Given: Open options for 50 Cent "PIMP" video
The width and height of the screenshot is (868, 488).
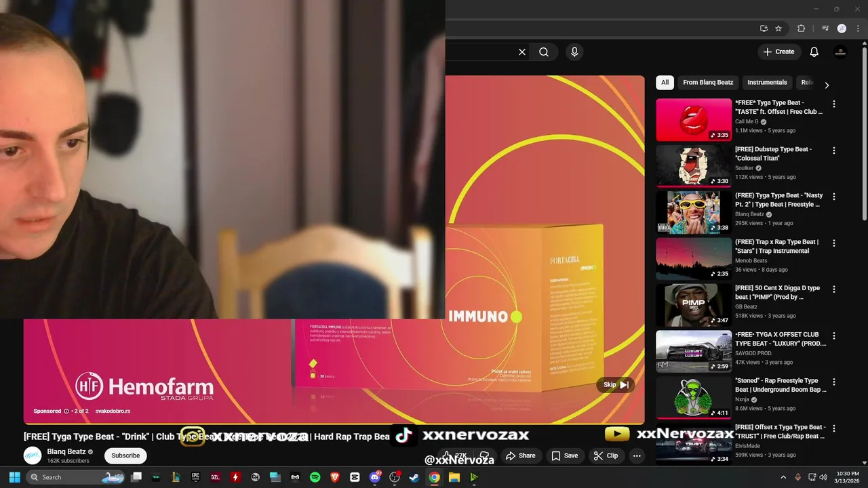Looking at the screenshot, I should tap(834, 289).
